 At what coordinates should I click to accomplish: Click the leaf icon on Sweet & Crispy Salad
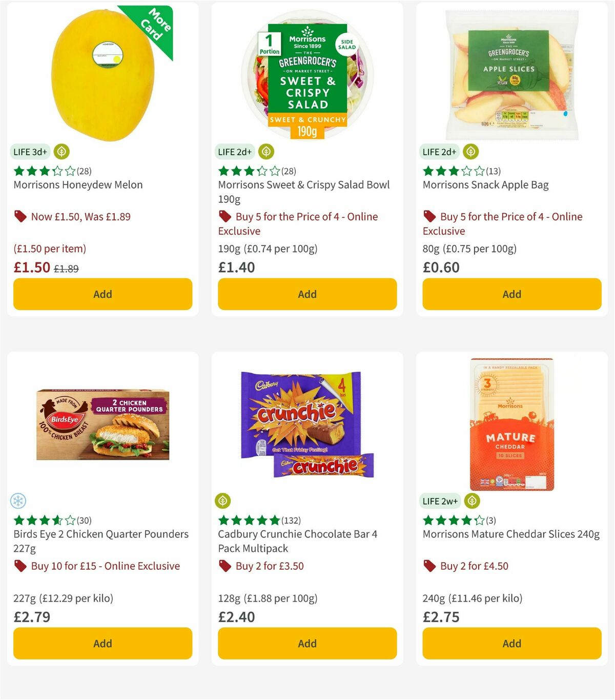266,152
